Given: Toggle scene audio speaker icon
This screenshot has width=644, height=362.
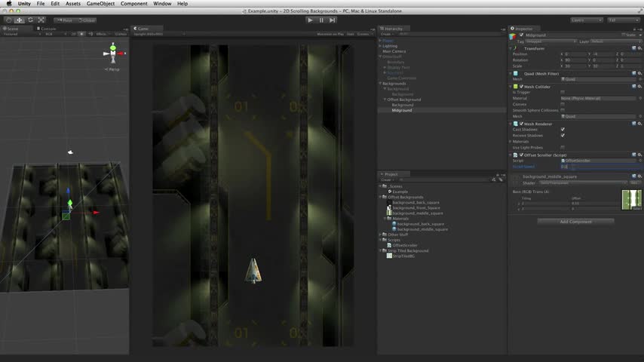Looking at the screenshot, I should 90,34.
